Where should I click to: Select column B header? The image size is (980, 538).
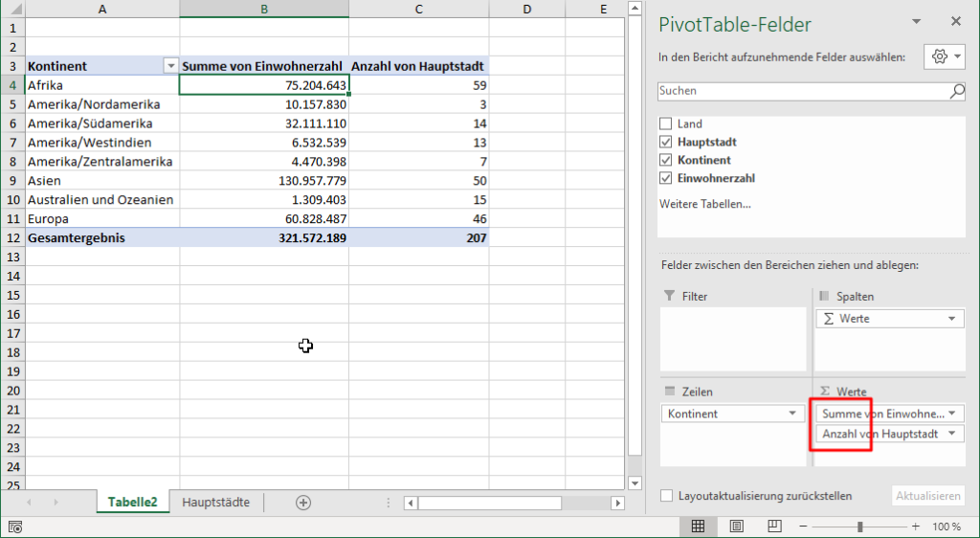click(264, 9)
